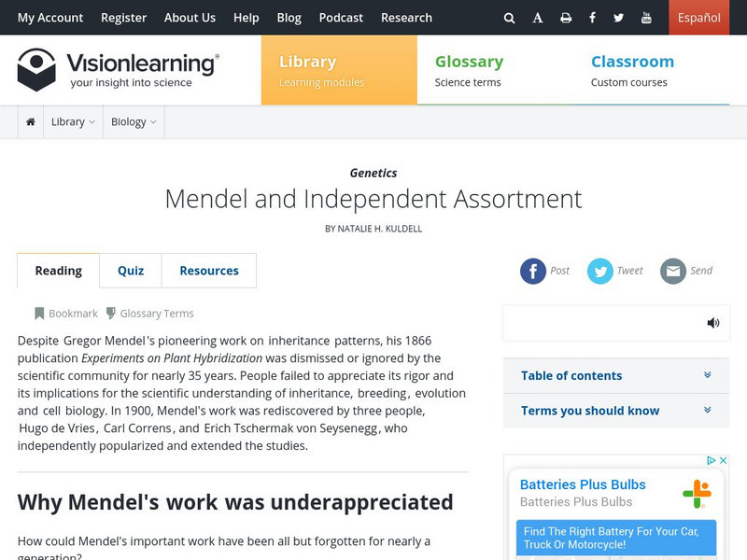Close the Batteries Plus Bulbs ad
This screenshot has height=560, width=747.
coord(723,461)
